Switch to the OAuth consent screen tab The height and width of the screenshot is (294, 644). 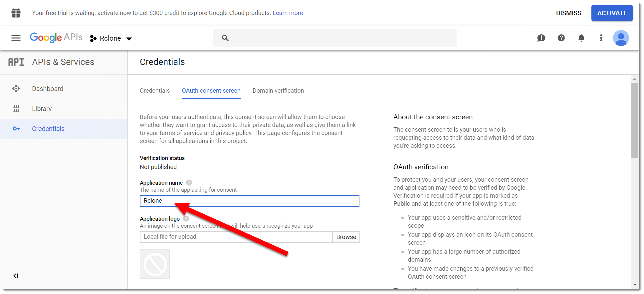pyautogui.click(x=211, y=91)
